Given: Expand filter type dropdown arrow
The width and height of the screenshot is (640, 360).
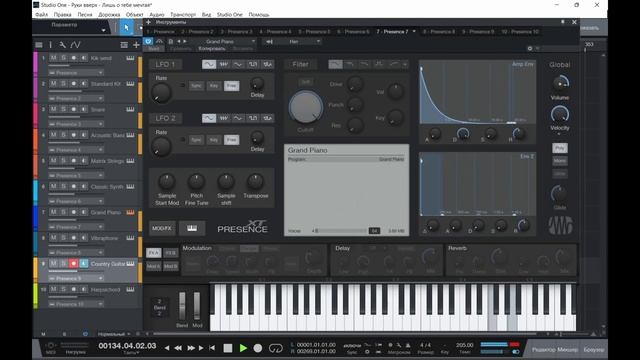Looking at the screenshot, I should pyautogui.click(x=405, y=64).
